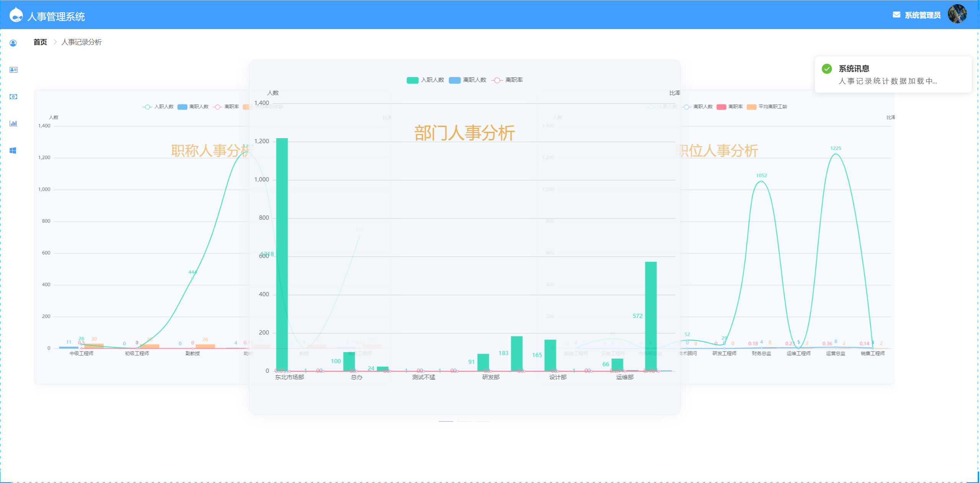Select the first carousel indicator dash
The height and width of the screenshot is (483, 980).
(446, 421)
